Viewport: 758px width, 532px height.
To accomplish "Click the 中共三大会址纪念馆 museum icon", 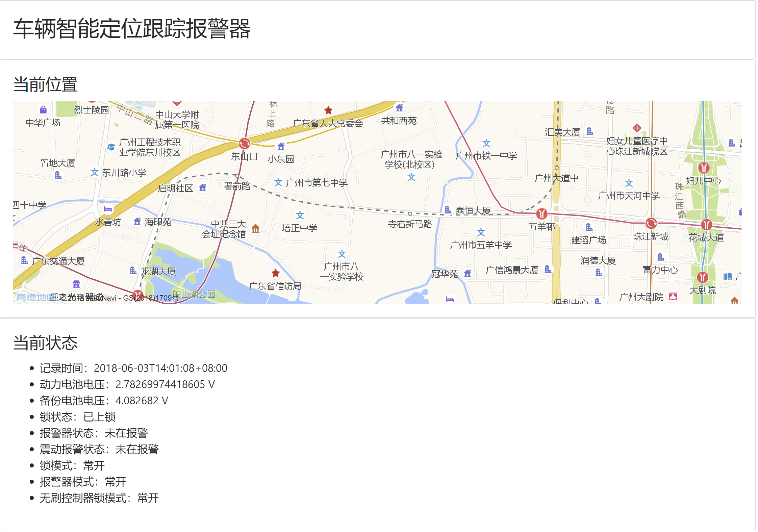I will (256, 229).
